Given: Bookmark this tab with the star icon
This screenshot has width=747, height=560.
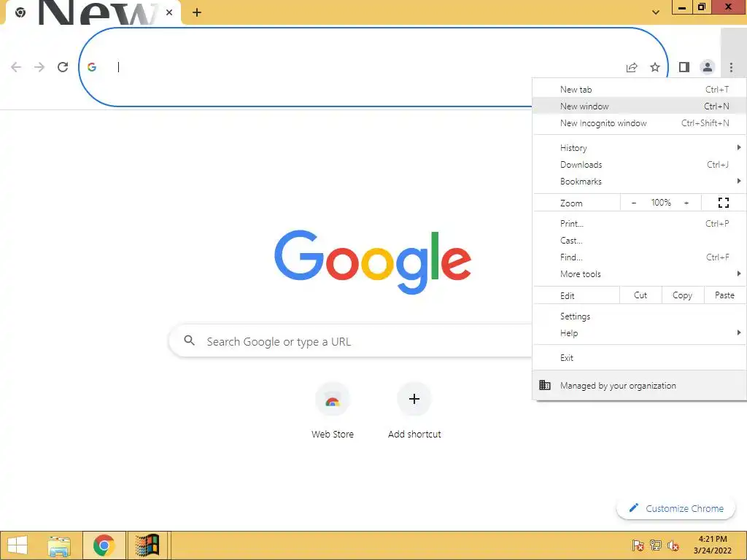Looking at the screenshot, I should point(655,67).
